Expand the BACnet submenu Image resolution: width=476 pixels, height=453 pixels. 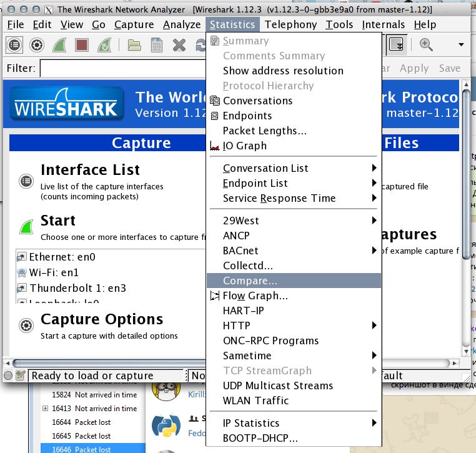point(294,251)
